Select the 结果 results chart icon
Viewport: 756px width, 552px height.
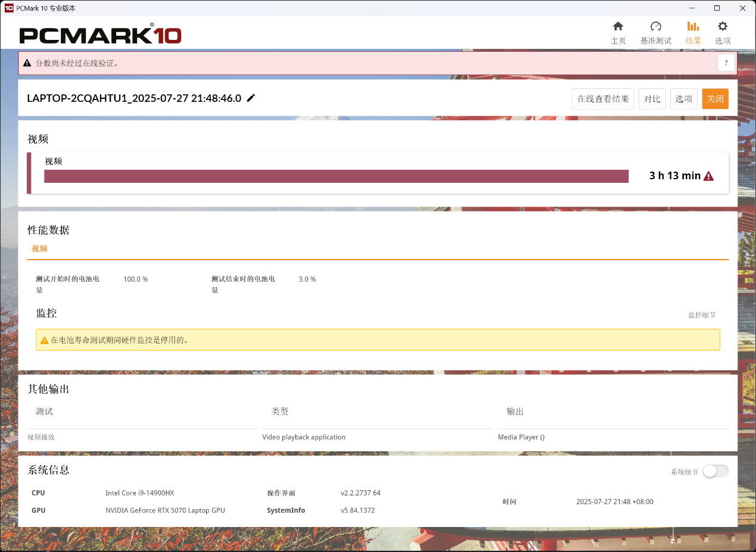click(x=693, y=27)
